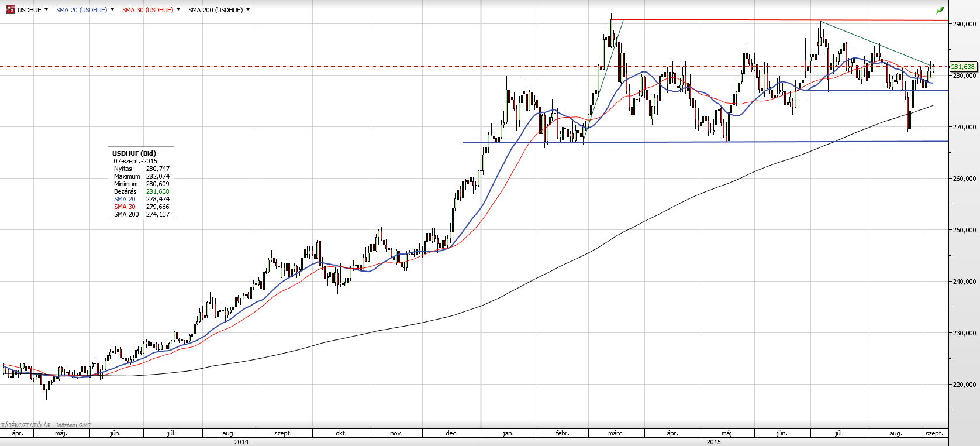Viewport: 980px width, 446px height.
Task: Click the 290,000 price axis label
Action: coord(965,24)
